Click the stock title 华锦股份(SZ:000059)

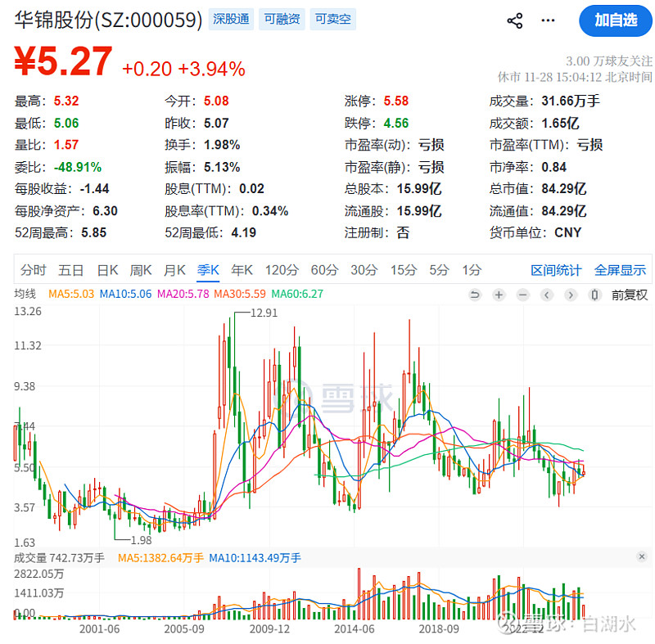point(109,20)
